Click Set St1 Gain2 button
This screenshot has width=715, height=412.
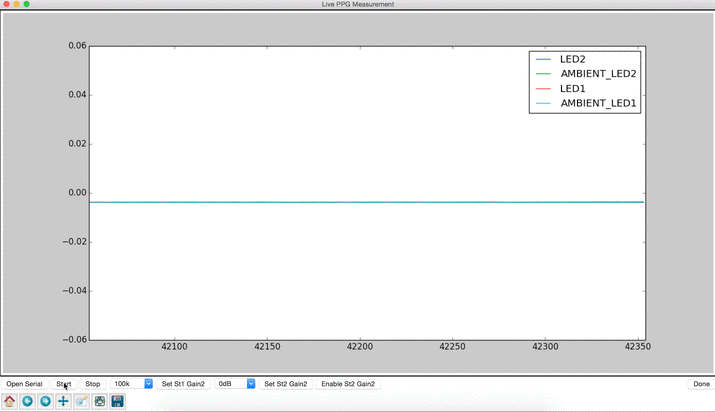[183, 384]
